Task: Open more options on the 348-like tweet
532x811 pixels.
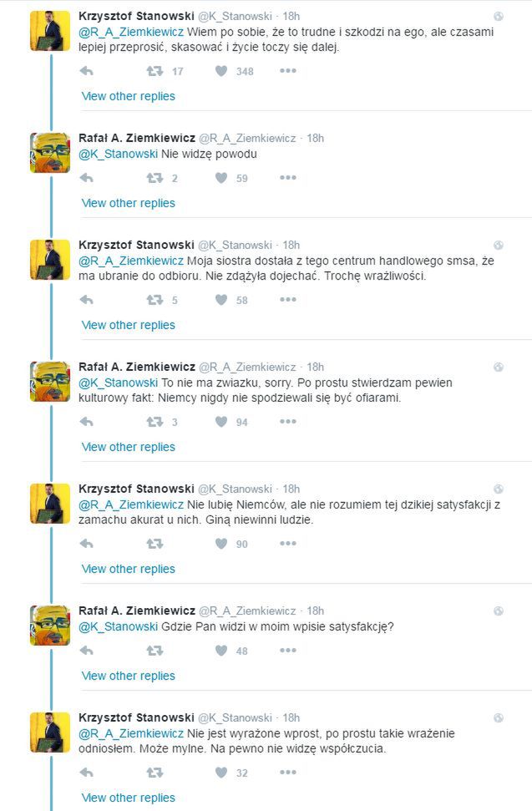Action: point(287,71)
